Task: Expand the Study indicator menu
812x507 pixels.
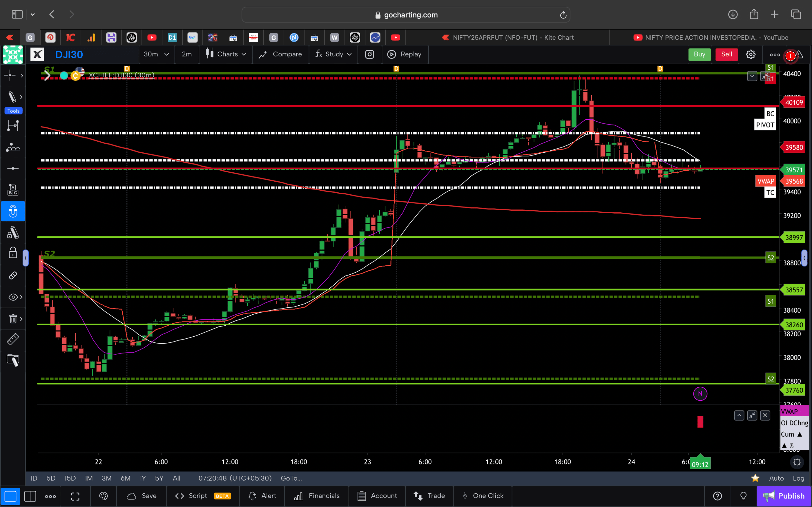Action: [x=333, y=54]
